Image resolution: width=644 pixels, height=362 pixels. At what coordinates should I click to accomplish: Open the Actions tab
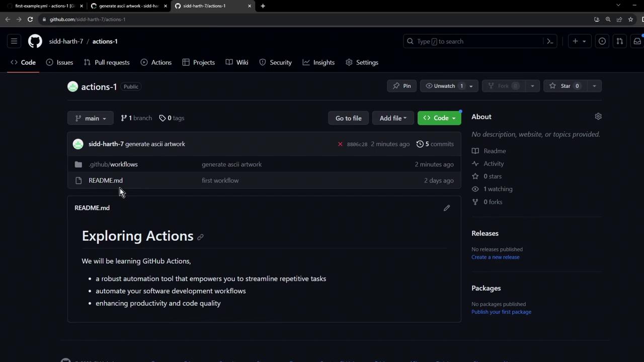click(x=156, y=62)
